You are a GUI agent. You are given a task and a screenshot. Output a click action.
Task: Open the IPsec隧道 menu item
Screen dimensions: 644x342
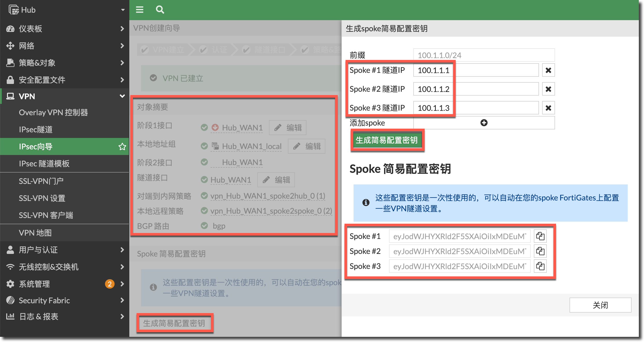pyautogui.click(x=36, y=129)
